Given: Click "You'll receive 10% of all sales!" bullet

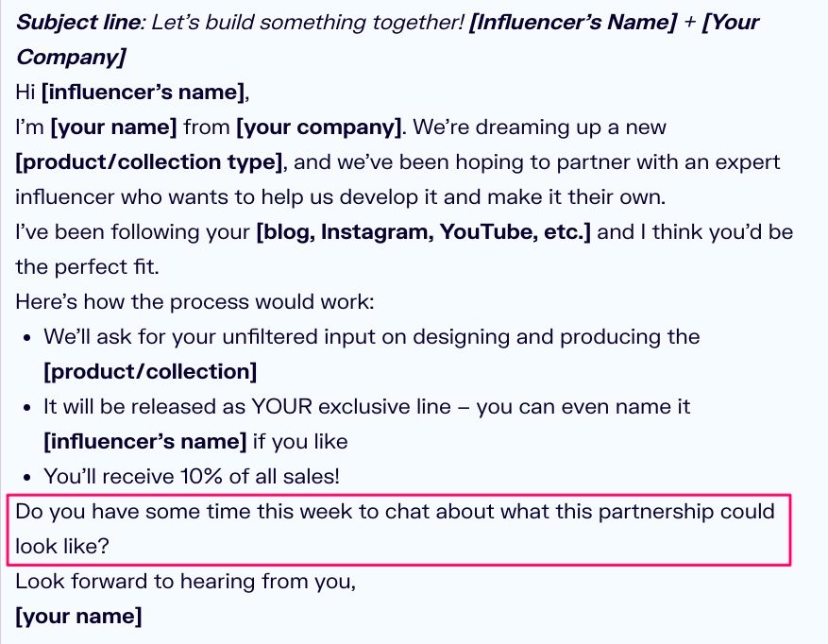Looking at the screenshot, I should (192, 476).
